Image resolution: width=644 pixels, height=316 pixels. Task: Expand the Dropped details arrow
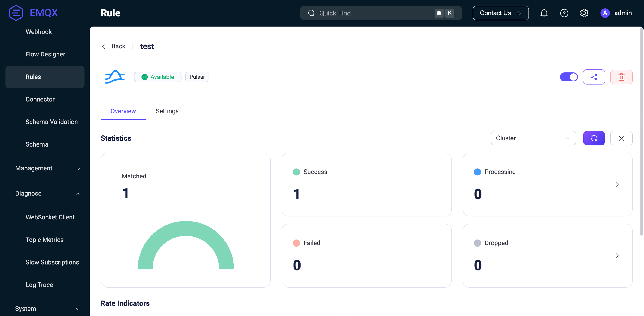[x=617, y=256]
